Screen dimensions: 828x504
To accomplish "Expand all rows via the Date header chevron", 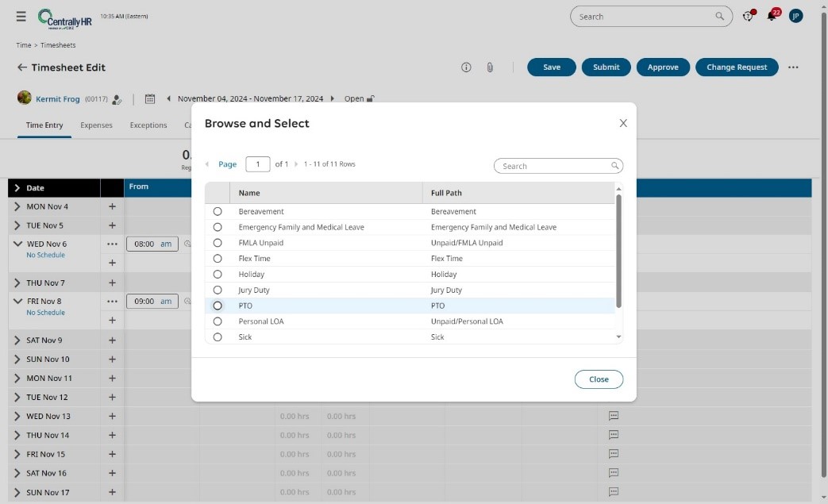I will (x=17, y=188).
